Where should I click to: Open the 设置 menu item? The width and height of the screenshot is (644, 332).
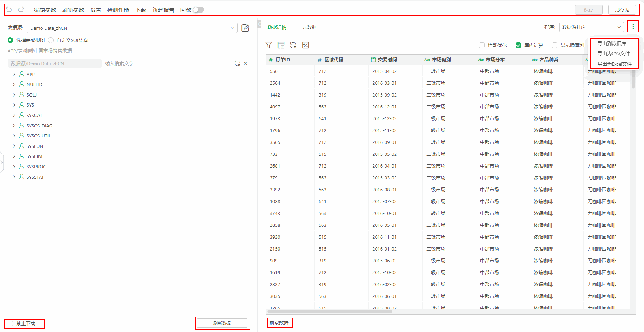pos(96,10)
